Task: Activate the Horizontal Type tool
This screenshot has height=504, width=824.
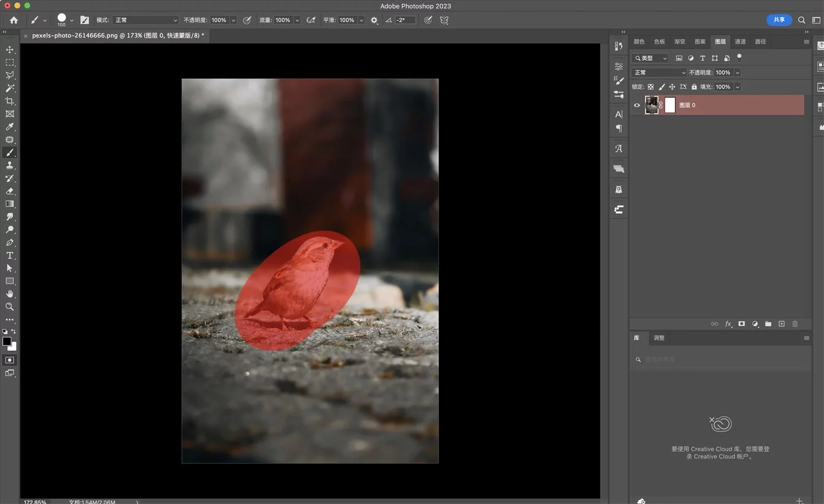Action: click(10, 255)
